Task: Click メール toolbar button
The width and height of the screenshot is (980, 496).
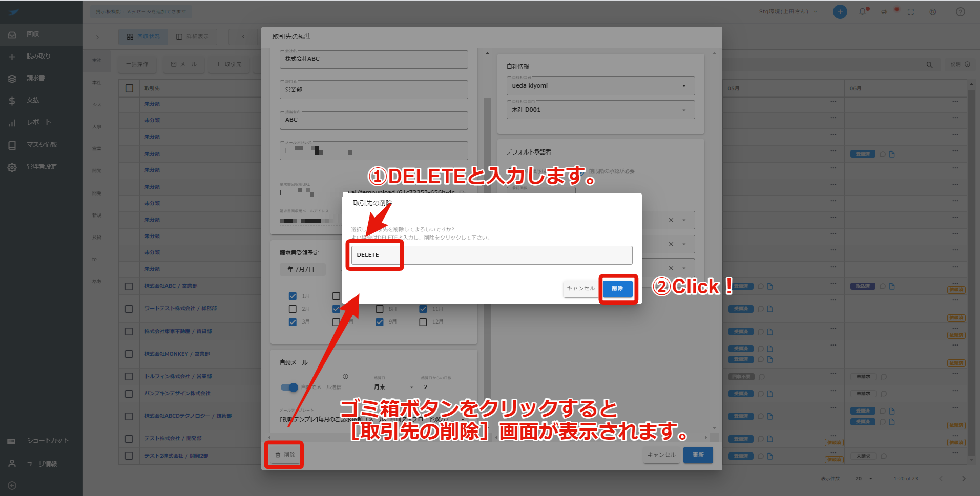Action: (x=183, y=64)
